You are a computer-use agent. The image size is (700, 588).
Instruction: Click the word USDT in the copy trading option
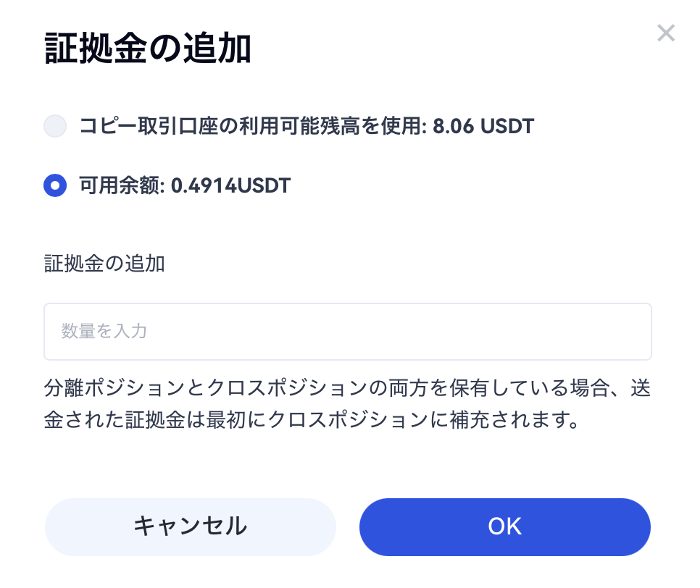coord(507,127)
